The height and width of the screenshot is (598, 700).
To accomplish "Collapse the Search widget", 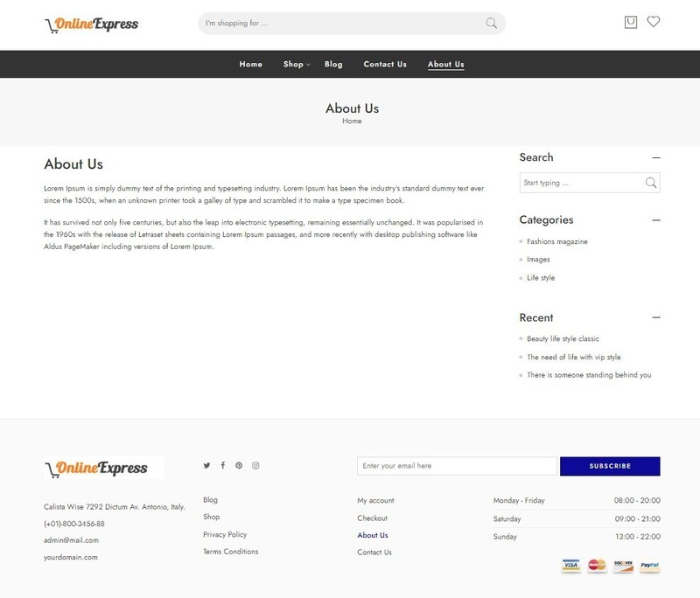I will [x=655, y=158].
